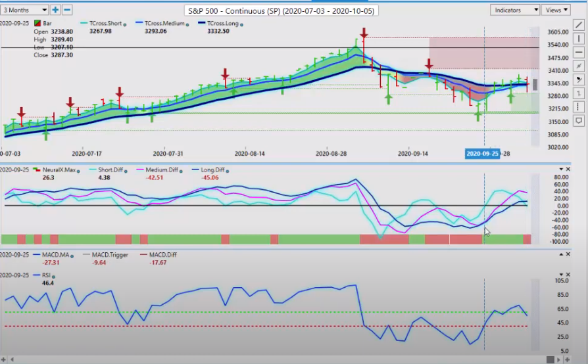
Task: Close the NeuralX indicator panel
Action: pyautogui.click(x=568, y=170)
